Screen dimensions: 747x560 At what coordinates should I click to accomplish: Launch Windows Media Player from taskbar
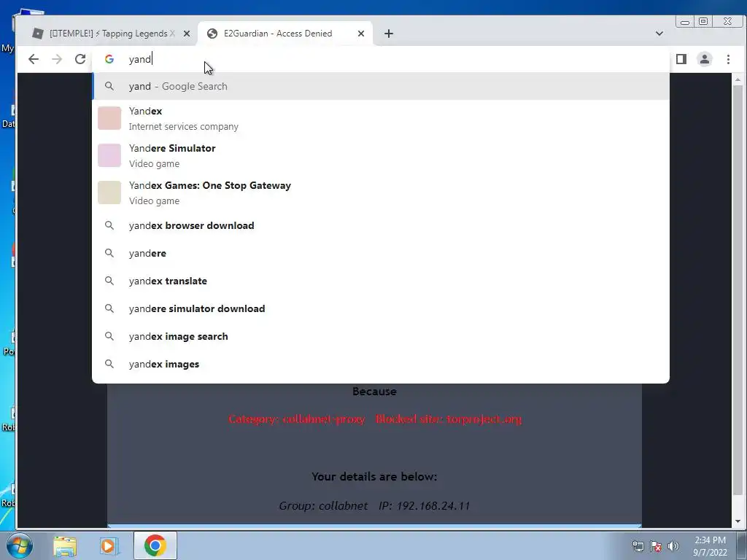point(108,545)
